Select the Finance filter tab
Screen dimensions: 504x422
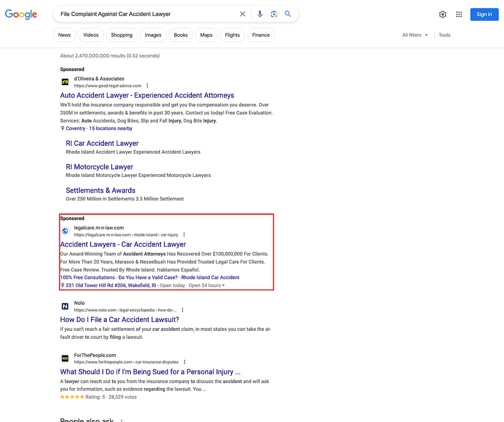coord(261,35)
